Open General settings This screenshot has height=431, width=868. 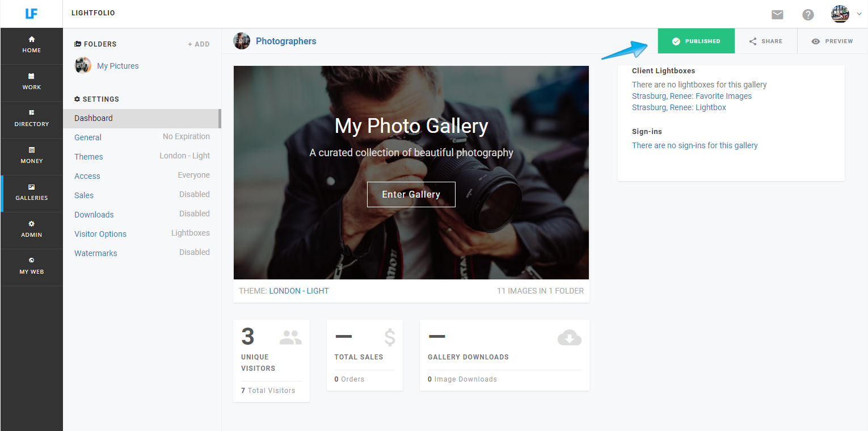point(88,137)
